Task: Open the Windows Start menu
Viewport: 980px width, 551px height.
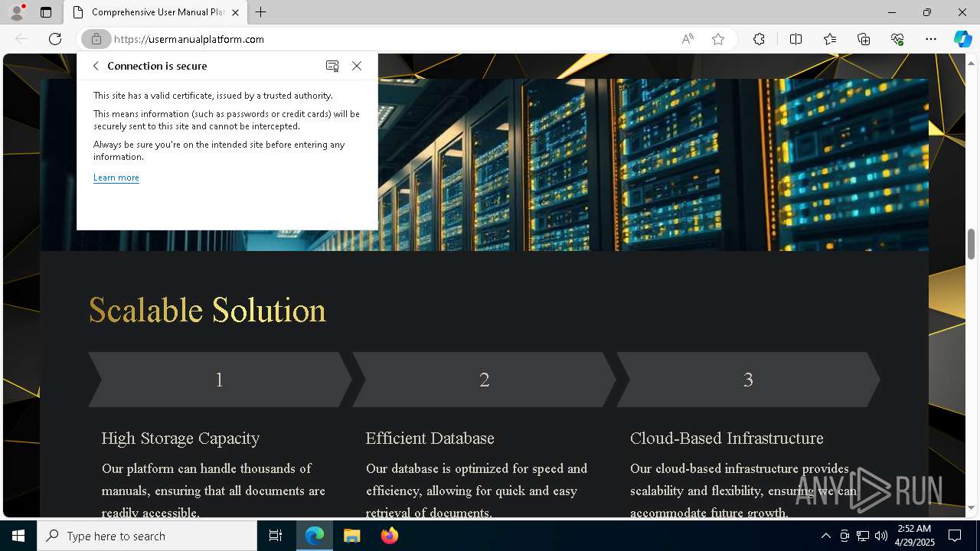Action: [x=18, y=536]
